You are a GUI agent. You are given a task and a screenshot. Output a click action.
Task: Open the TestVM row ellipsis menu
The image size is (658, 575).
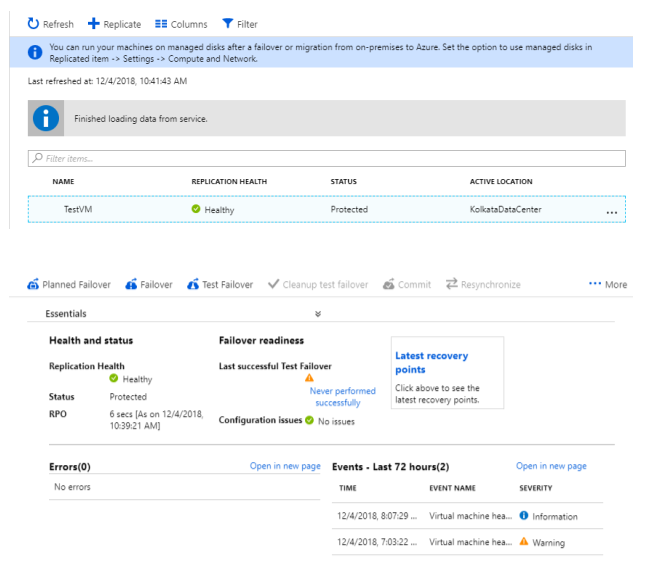[x=611, y=212]
